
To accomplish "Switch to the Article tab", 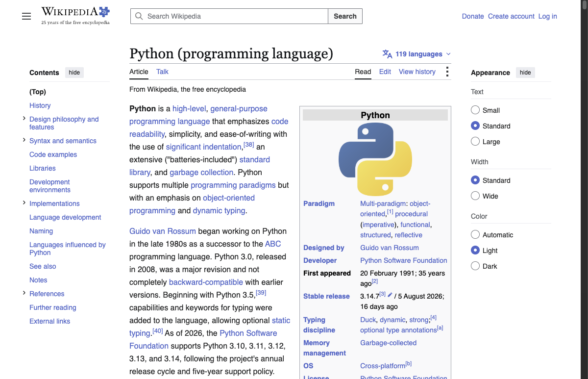I will click(139, 72).
